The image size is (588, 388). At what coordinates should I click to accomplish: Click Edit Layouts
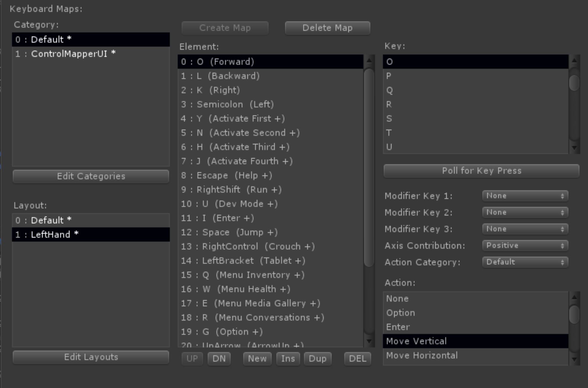click(91, 357)
